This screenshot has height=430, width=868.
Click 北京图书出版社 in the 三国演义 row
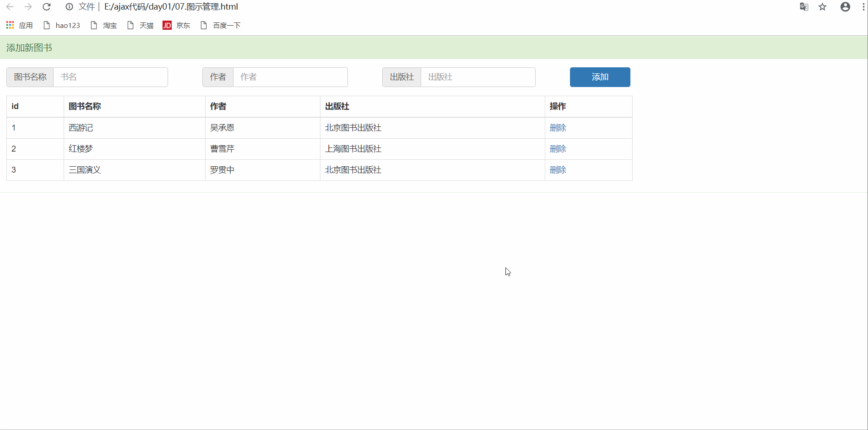coord(353,170)
